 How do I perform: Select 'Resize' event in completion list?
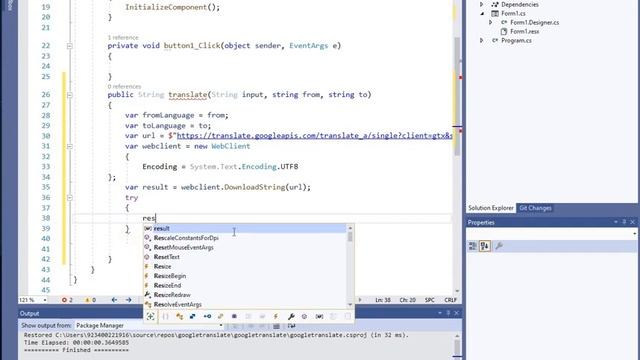[x=244, y=267]
